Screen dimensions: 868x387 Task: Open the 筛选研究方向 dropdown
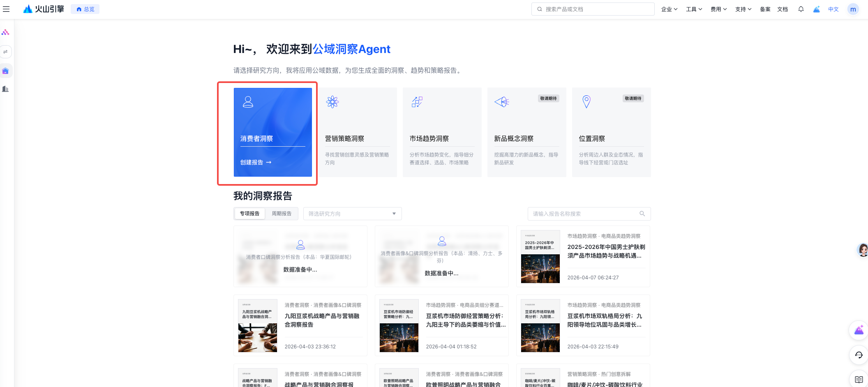click(x=352, y=214)
